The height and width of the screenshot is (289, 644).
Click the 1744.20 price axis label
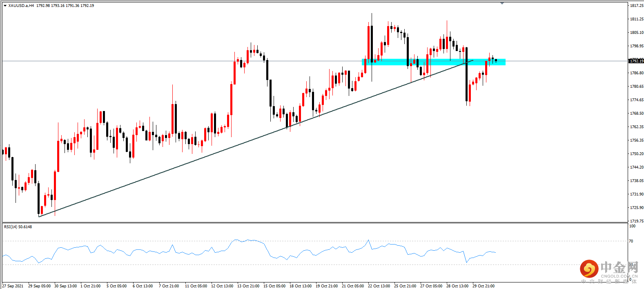point(637,167)
